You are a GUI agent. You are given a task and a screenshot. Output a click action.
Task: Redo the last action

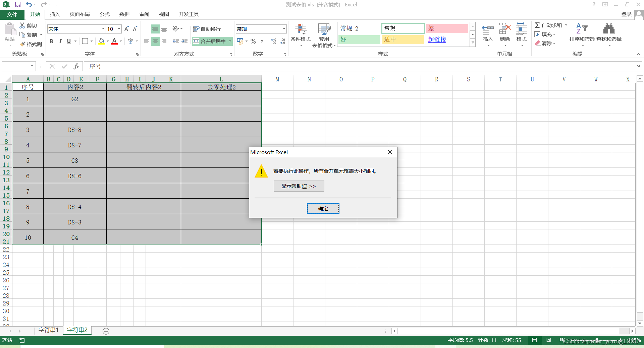tap(44, 4)
